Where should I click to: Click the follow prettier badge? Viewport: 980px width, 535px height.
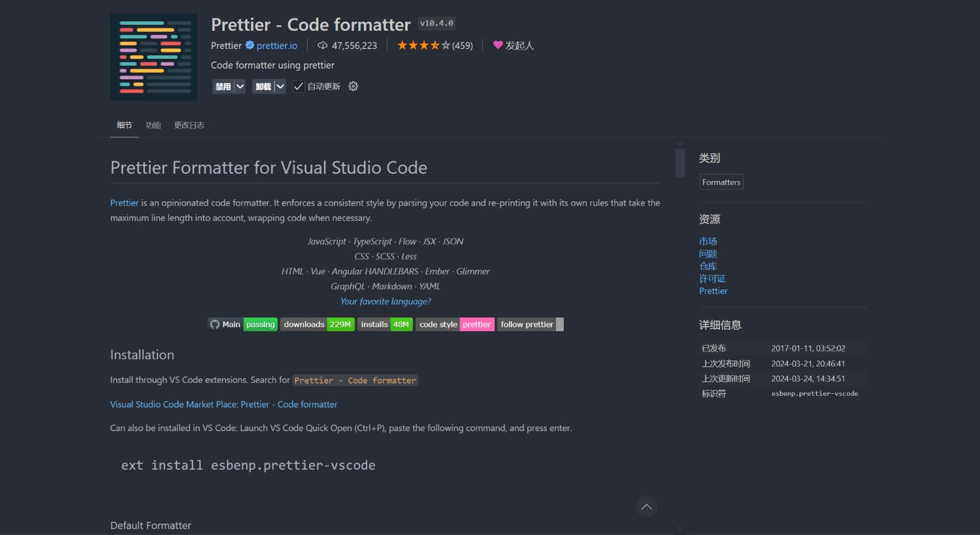[x=531, y=324]
